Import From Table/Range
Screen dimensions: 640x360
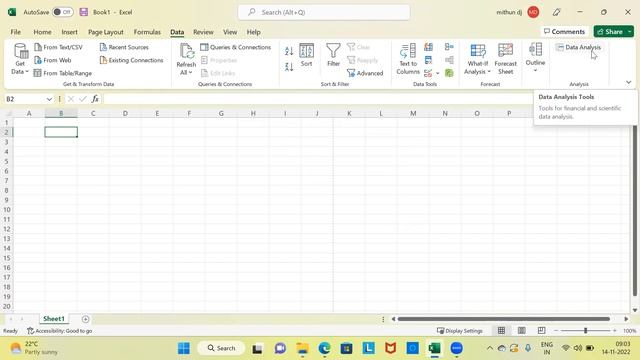(63, 73)
